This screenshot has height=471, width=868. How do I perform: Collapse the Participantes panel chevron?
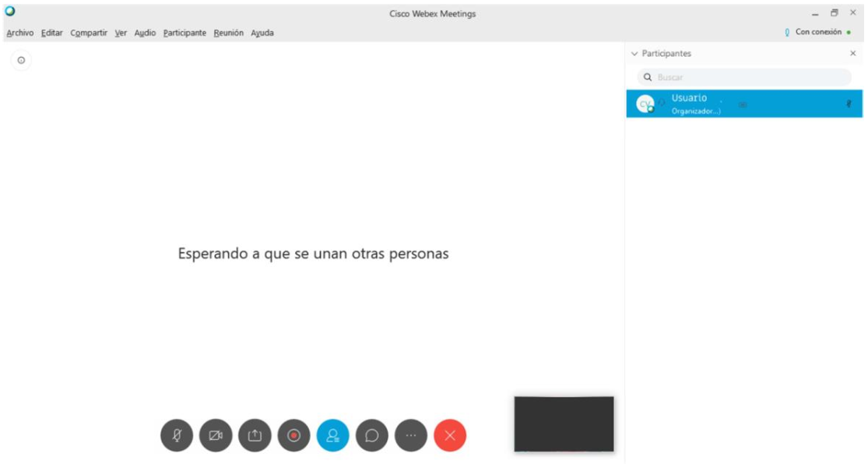point(634,54)
